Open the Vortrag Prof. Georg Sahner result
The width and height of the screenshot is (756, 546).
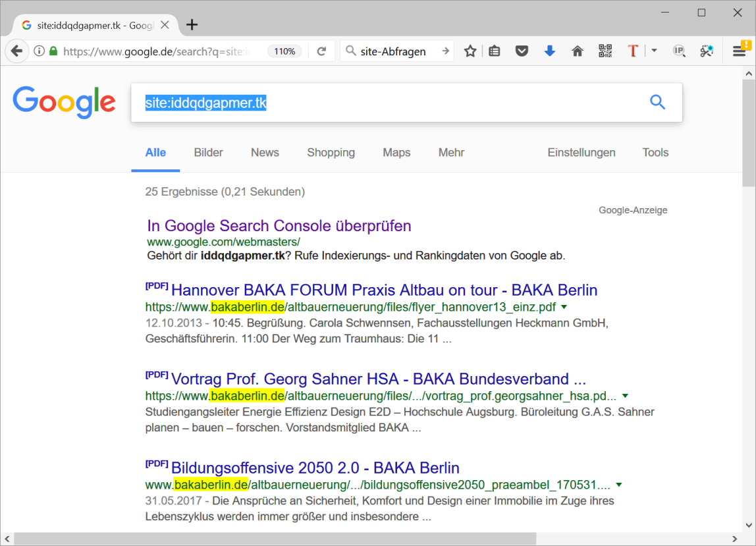coord(379,379)
